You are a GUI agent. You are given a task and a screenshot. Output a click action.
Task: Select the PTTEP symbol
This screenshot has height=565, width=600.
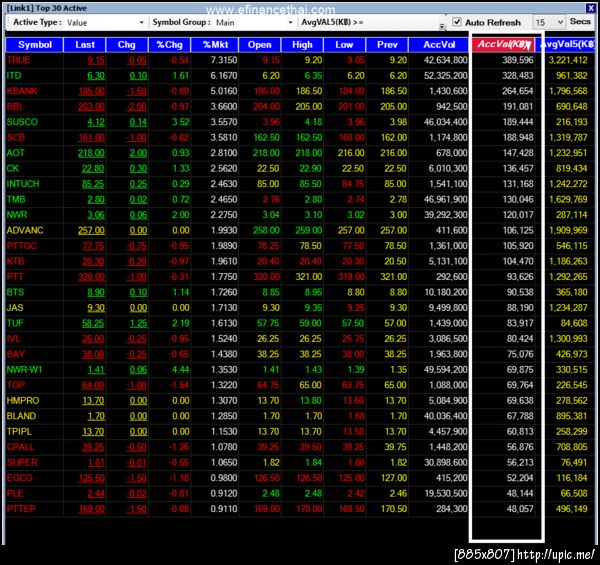(x=21, y=509)
